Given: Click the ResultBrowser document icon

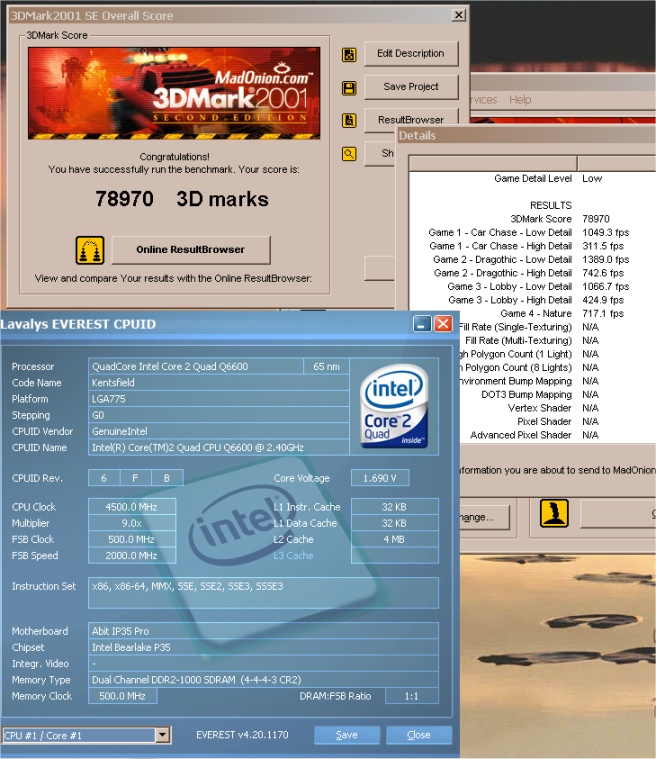Looking at the screenshot, I should pos(349,121).
